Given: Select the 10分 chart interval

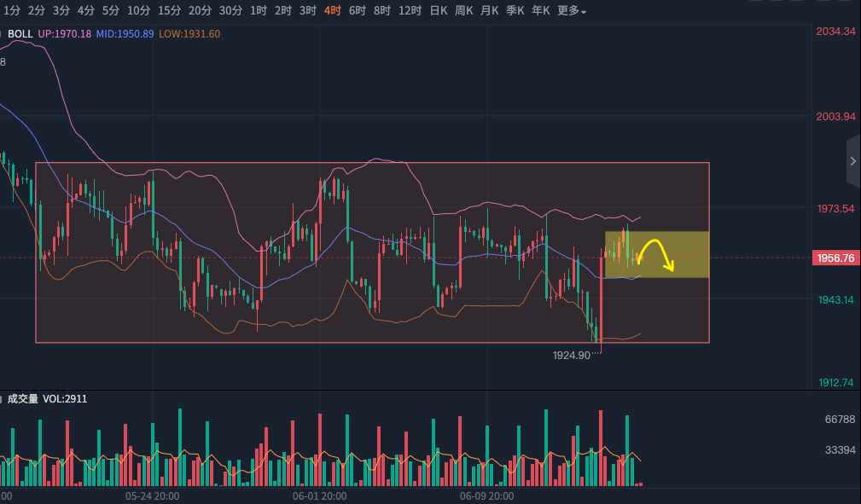Looking at the screenshot, I should [x=138, y=11].
